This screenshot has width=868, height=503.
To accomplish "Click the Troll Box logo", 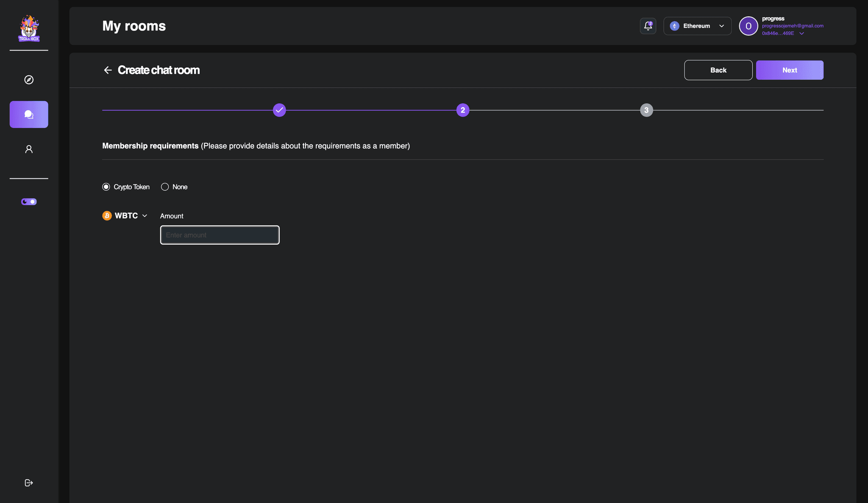I will click(29, 28).
